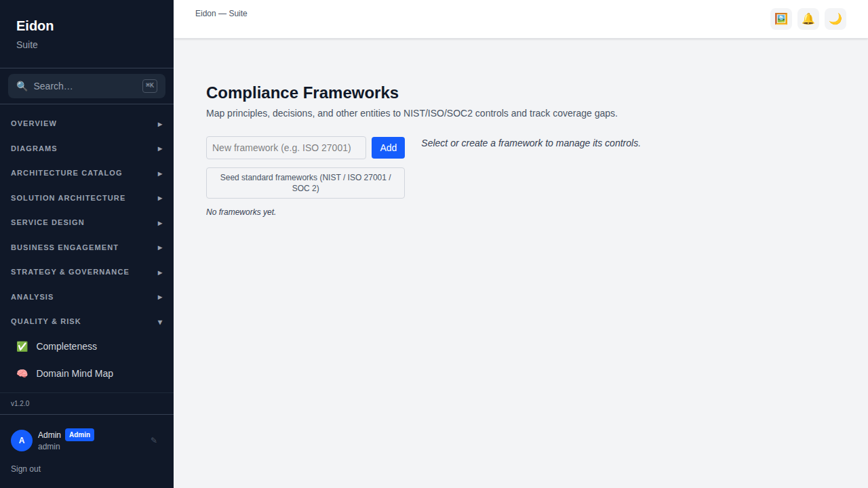Click the Admin role badge
868x488 pixels.
pos(79,435)
